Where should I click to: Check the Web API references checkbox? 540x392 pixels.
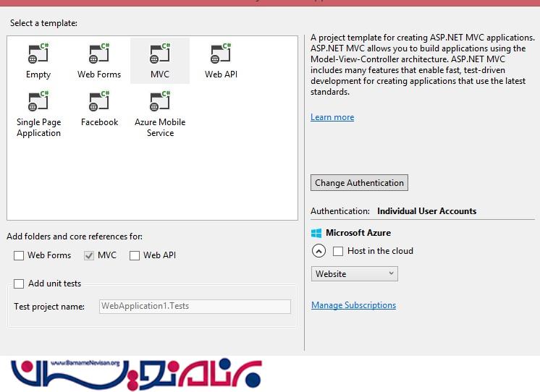point(134,255)
